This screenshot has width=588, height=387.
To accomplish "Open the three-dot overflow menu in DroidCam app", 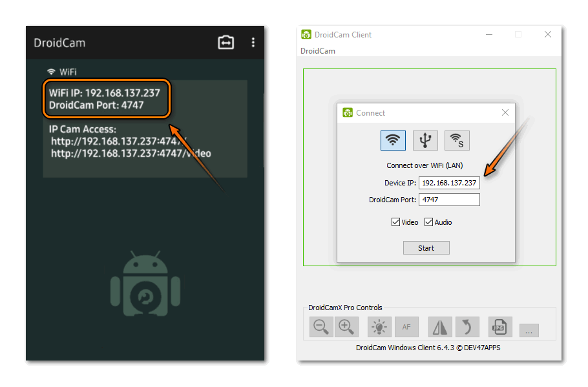I will (x=253, y=43).
